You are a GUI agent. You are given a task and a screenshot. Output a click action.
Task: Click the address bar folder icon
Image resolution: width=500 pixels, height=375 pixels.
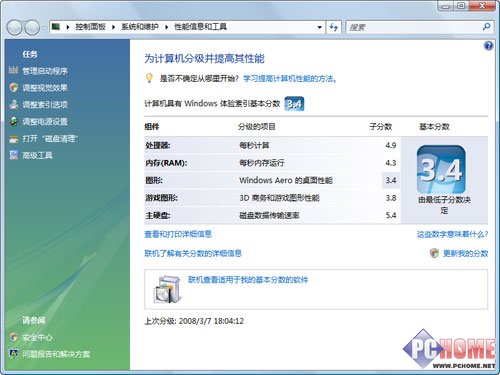pyautogui.click(x=56, y=27)
